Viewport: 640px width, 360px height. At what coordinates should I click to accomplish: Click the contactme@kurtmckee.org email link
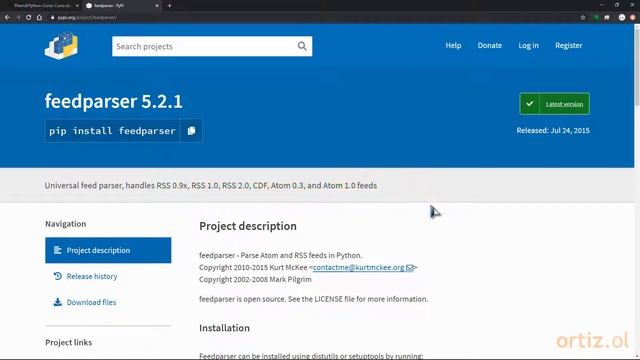(x=363, y=267)
